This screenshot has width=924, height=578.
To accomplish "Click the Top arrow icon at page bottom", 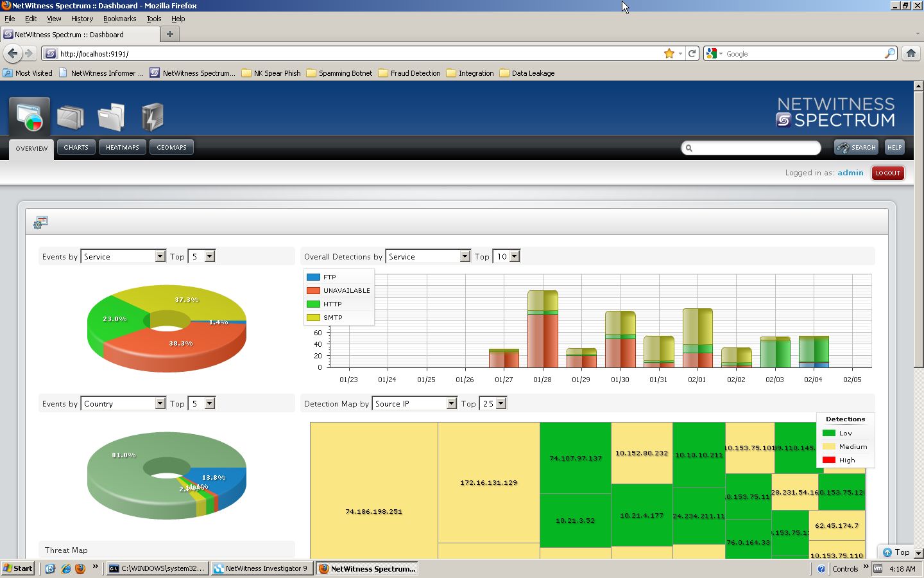I will [887, 552].
